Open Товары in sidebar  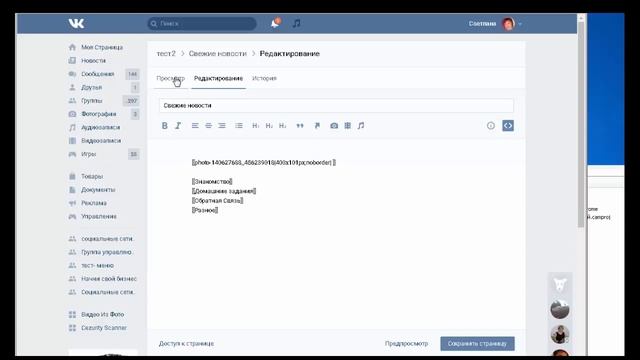pyautogui.click(x=92, y=176)
